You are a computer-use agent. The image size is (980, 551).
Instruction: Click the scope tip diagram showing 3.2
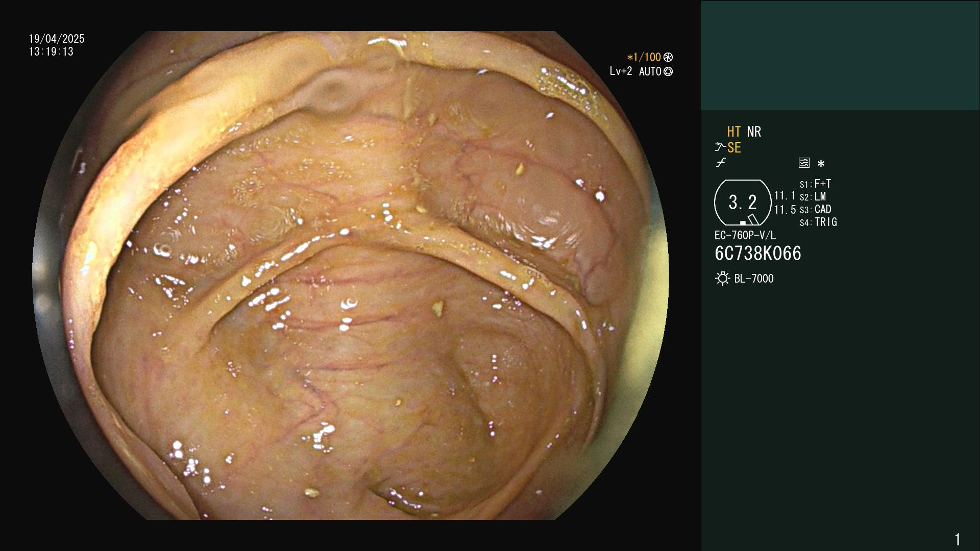click(743, 203)
